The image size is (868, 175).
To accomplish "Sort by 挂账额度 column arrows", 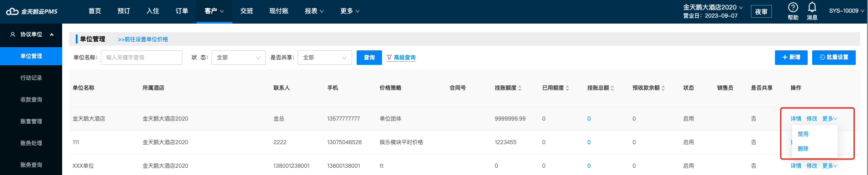I will (x=520, y=88).
